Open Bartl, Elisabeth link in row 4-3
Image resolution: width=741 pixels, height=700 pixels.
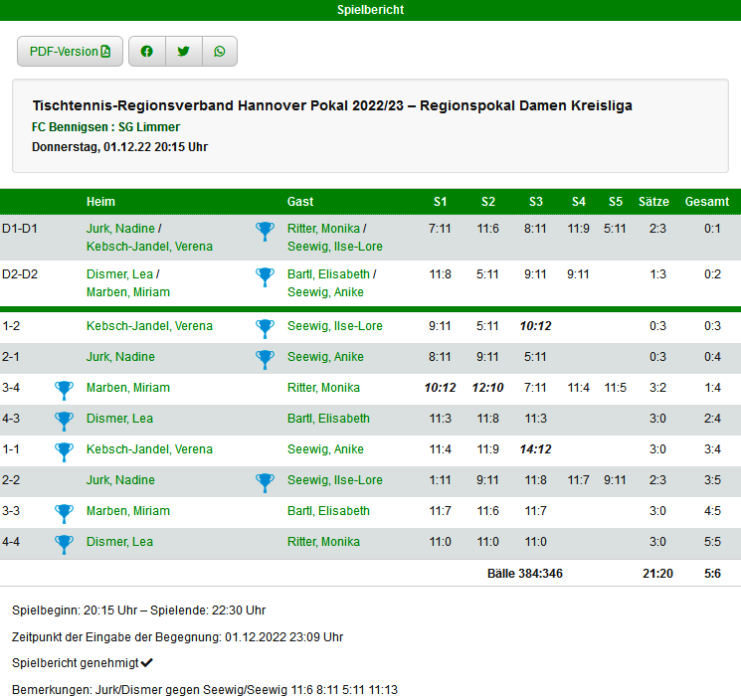click(328, 419)
